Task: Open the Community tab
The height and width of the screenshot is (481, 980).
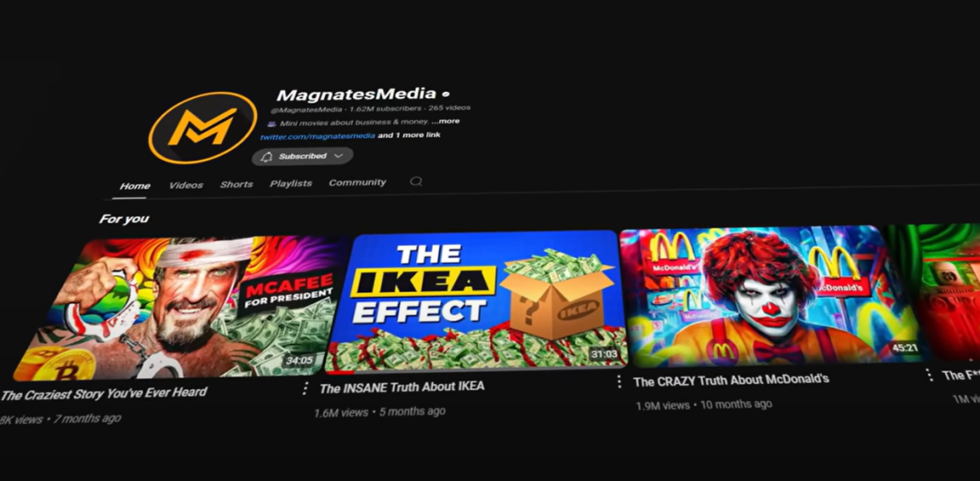Action: tap(358, 182)
